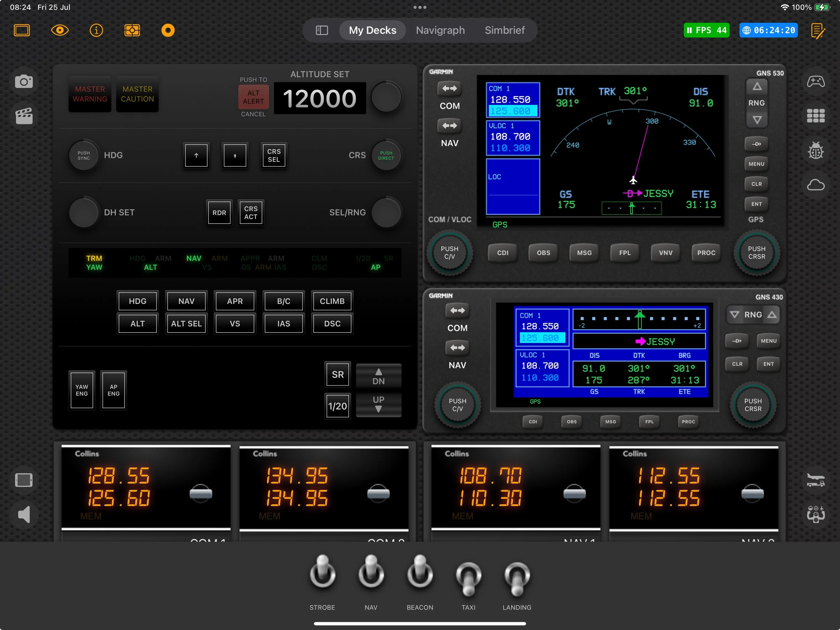Decrease range on GNS 430 RNG down arrow
This screenshot has width=840, height=630.
coord(735,315)
